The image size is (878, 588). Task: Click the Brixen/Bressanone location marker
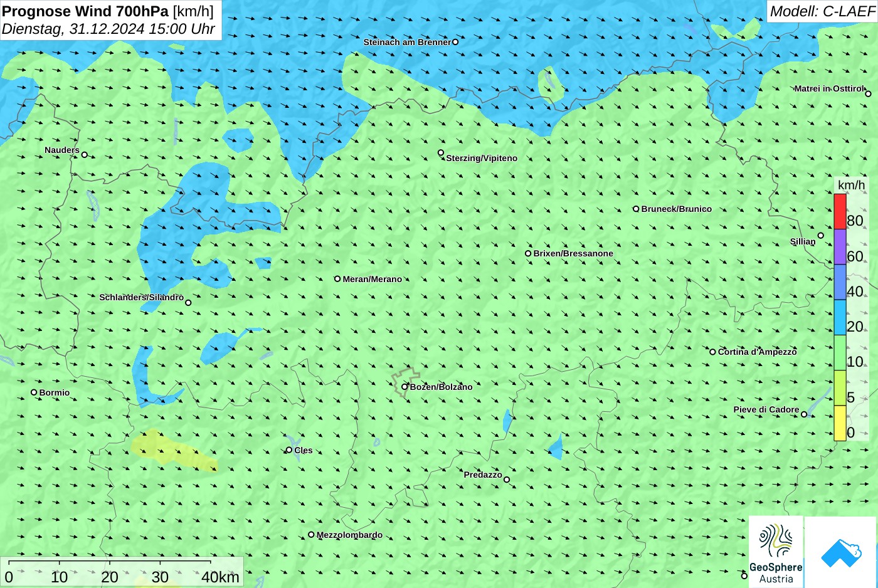click(528, 253)
